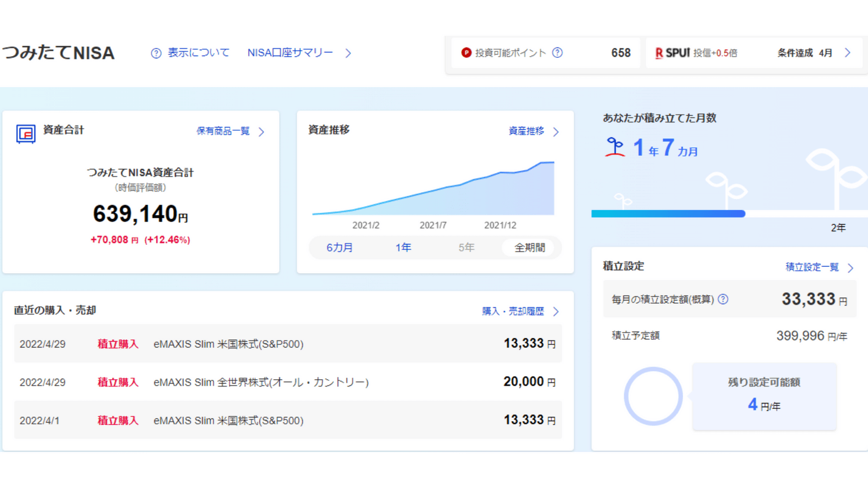Click help icon beside 毎月の積立設定額(概算)
Screen dimensions: 868x488
tap(723, 299)
